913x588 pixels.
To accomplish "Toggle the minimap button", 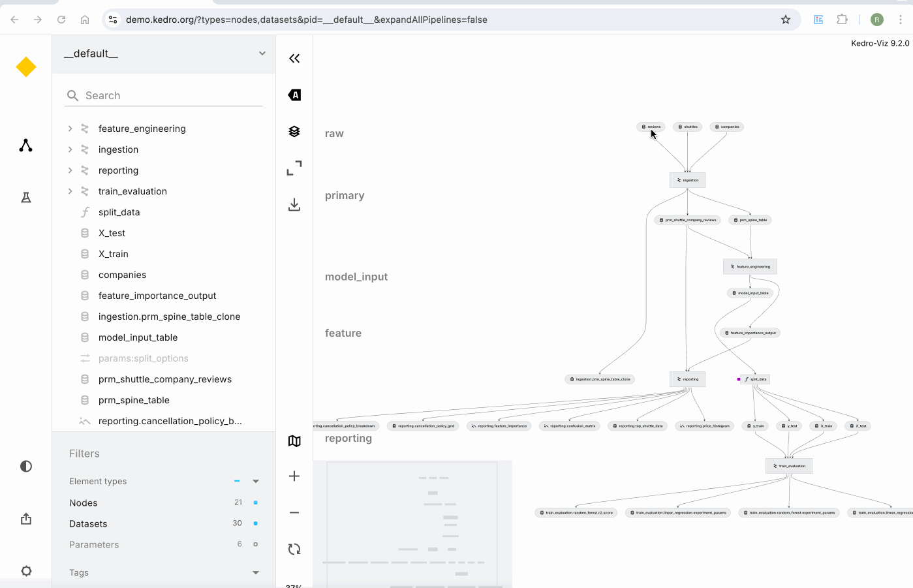I will (x=294, y=441).
